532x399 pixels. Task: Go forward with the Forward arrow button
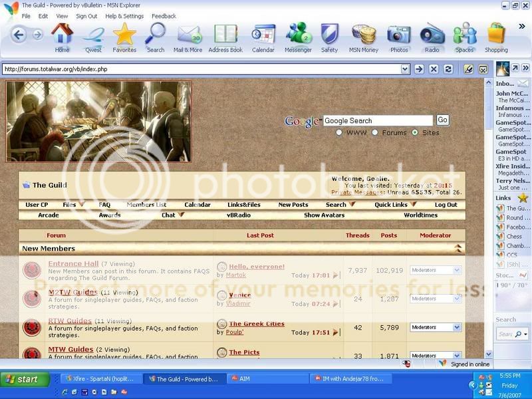pos(38,35)
